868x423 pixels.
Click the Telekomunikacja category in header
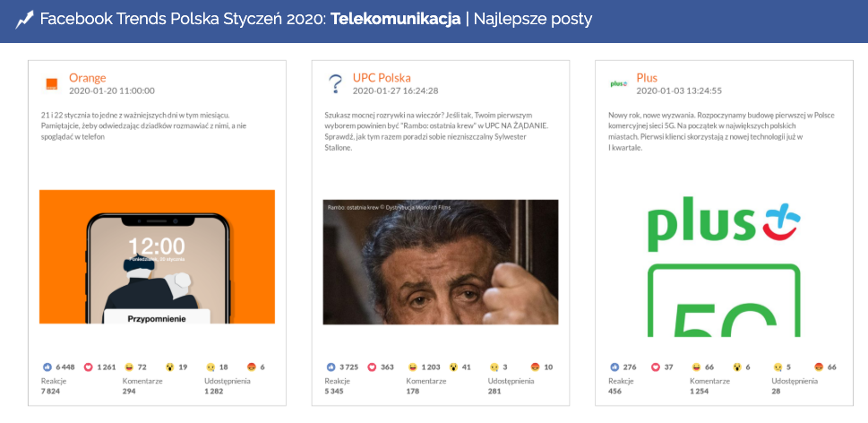(x=395, y=19)
